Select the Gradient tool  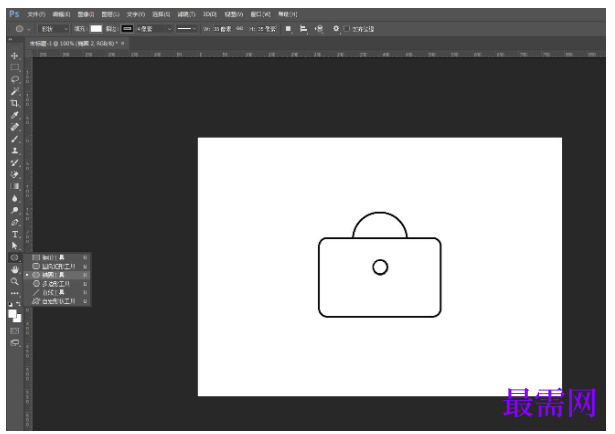15,186
